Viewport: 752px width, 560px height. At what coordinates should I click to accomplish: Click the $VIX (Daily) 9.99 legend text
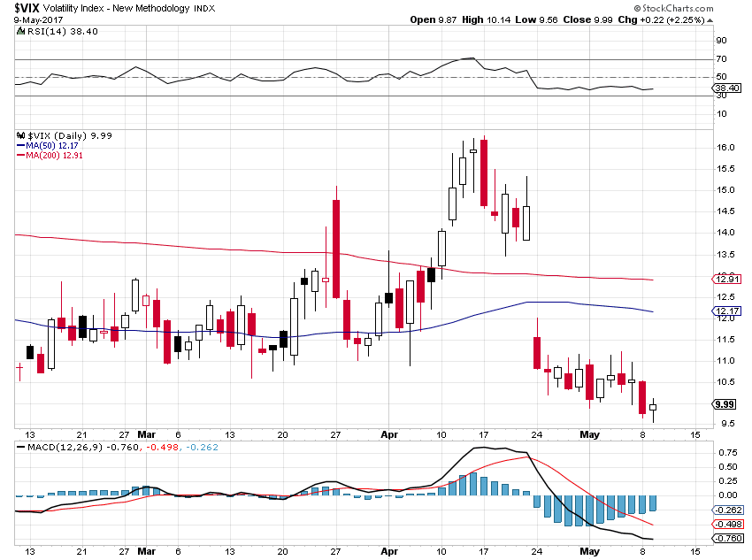pyautogui.click(x=70, y=135)
